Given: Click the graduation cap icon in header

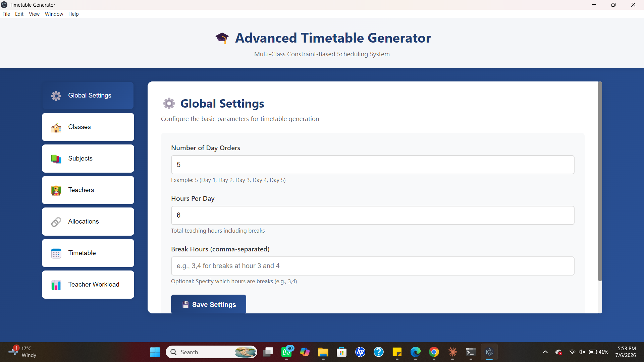Looking at the screenshot, I should tap(222, 38).
